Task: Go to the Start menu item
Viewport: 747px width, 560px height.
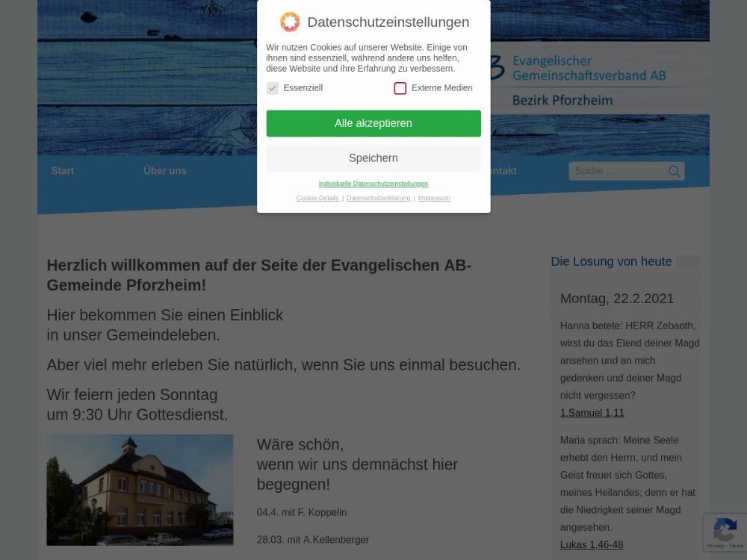Action: [63, 171]
